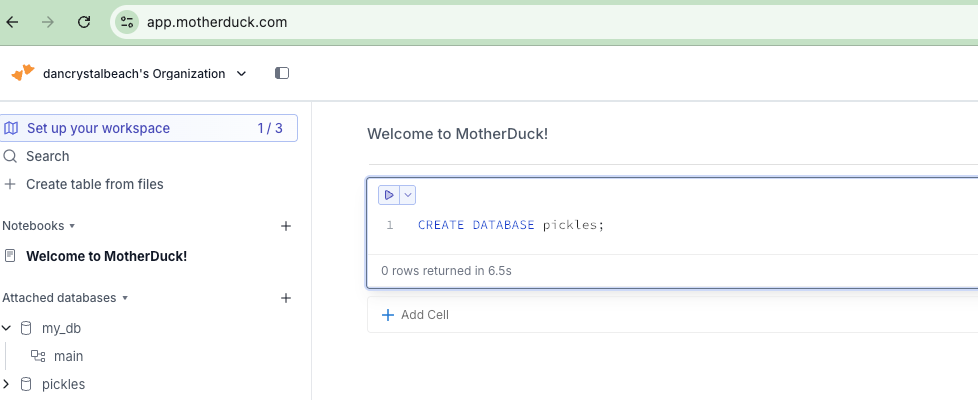
Task: Click the schema icon beside main
Action: [39, 356]
